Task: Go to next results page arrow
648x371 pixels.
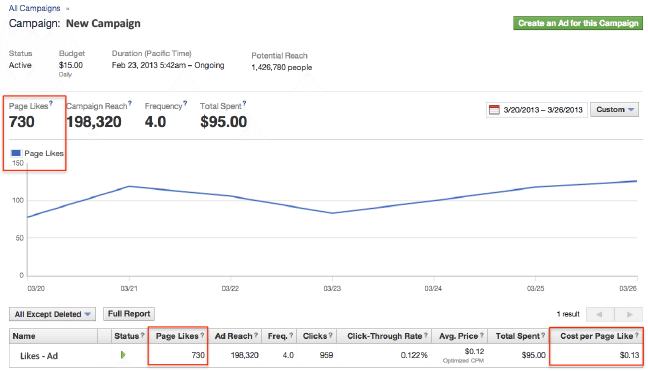Action: tap(629, 314)
